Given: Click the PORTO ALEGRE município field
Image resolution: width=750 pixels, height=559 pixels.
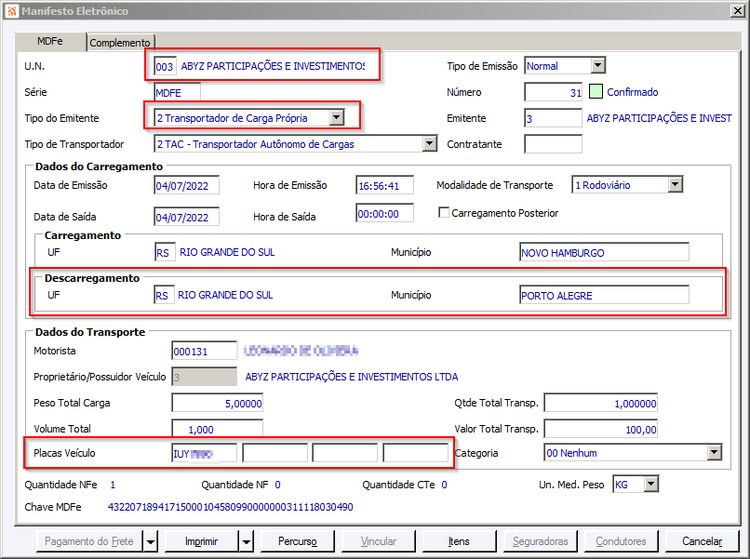Looking at the screenshot, I should pyautogui.click(x=604, y=295).
